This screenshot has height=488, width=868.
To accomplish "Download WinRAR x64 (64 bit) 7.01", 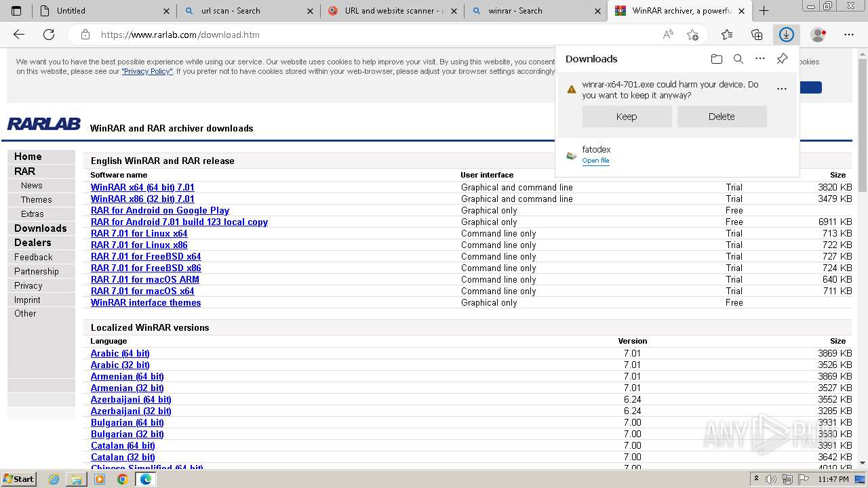I will (x=142, y=188).
